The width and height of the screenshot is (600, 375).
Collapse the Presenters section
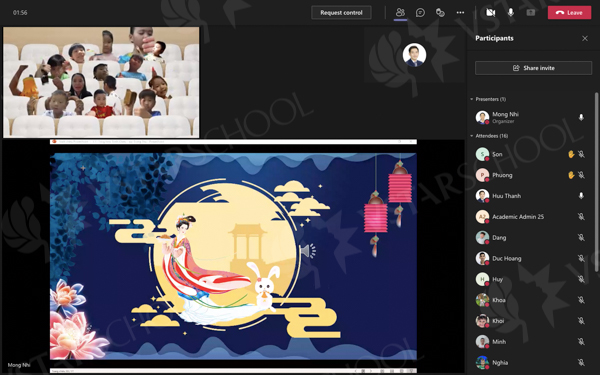coord(471,99)
